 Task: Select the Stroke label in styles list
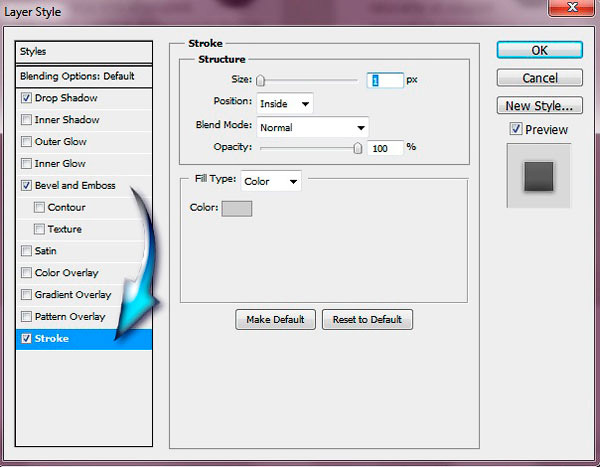[x=52, y=338]
